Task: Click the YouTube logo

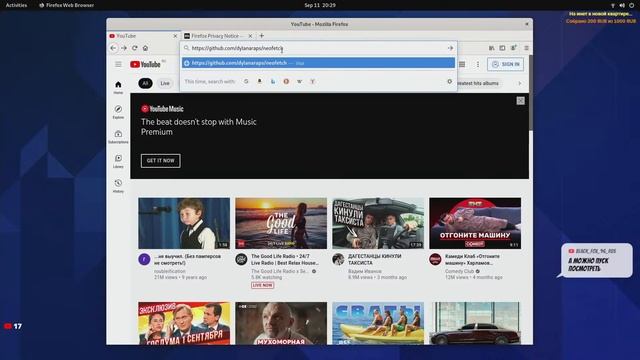Action: [x=145, y=64]
